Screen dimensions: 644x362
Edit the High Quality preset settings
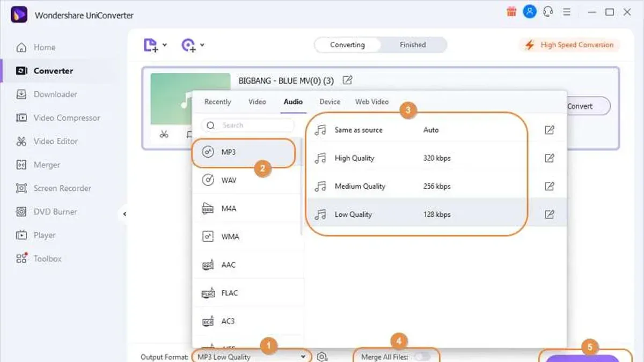coord(549,158)
